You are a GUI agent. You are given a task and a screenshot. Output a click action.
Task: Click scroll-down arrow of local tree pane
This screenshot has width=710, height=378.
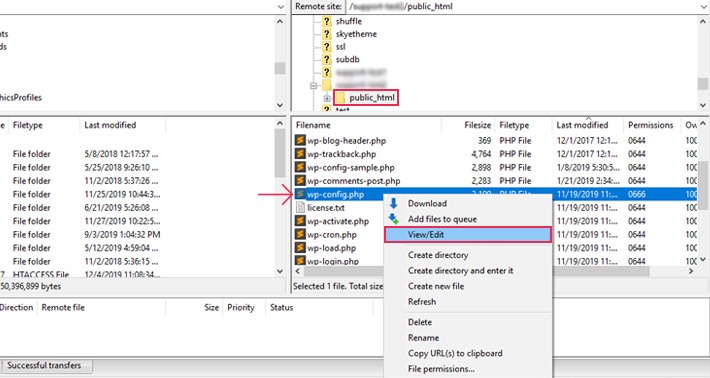click(280, 105)
